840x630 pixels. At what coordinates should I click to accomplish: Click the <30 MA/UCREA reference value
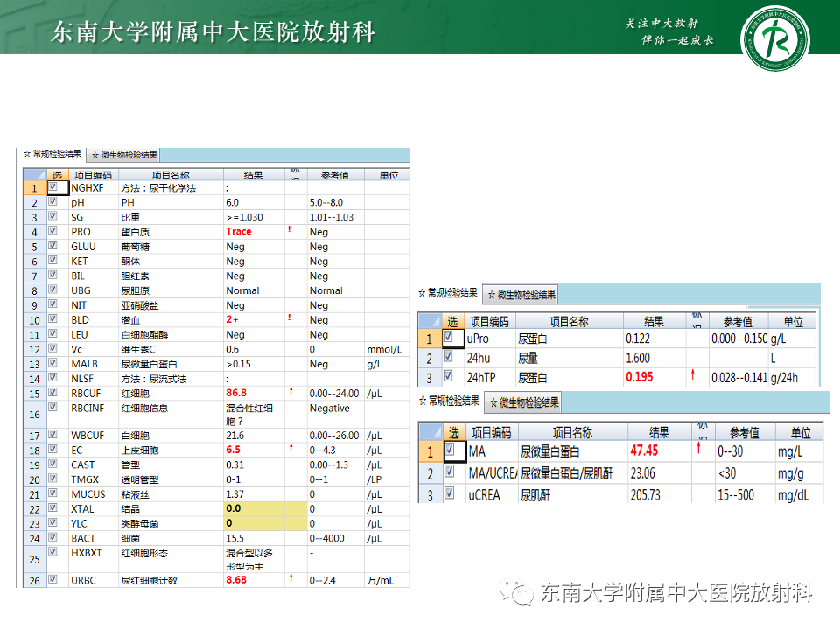coord(727,473)
